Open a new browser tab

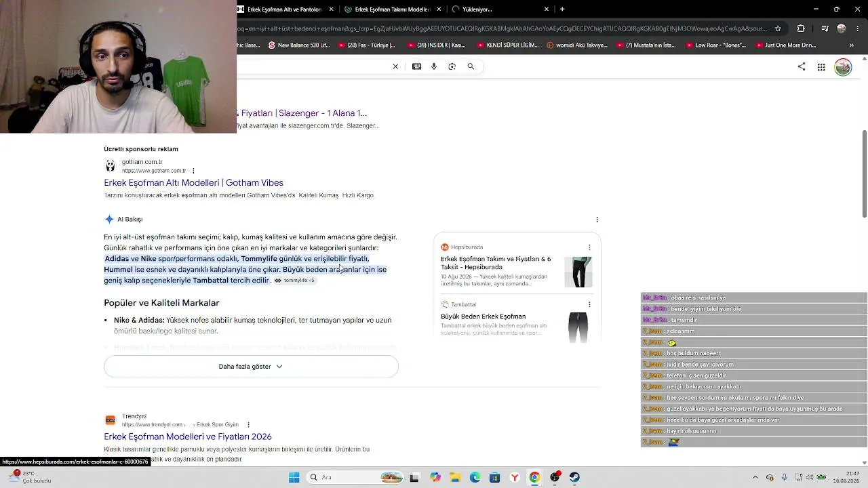[x=562, y=9]
